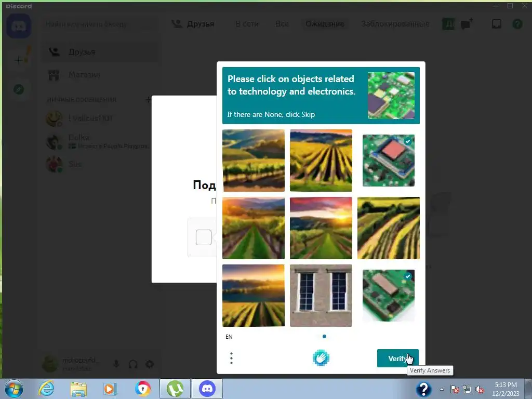
Task: Click the Друзья heading in the top bar
Action: click(x=201, y=24)
